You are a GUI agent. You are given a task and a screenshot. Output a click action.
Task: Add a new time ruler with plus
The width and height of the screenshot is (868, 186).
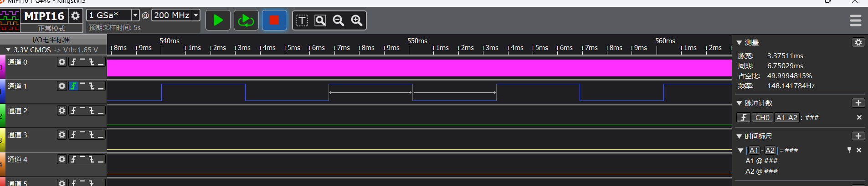pyautogui.click(x=858, y=136)
